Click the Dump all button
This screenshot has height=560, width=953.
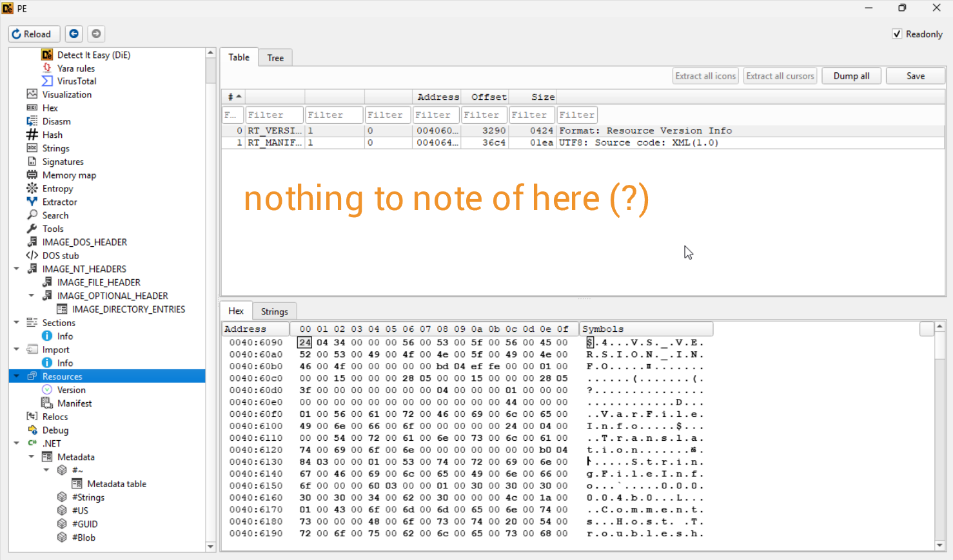[851, 76]
